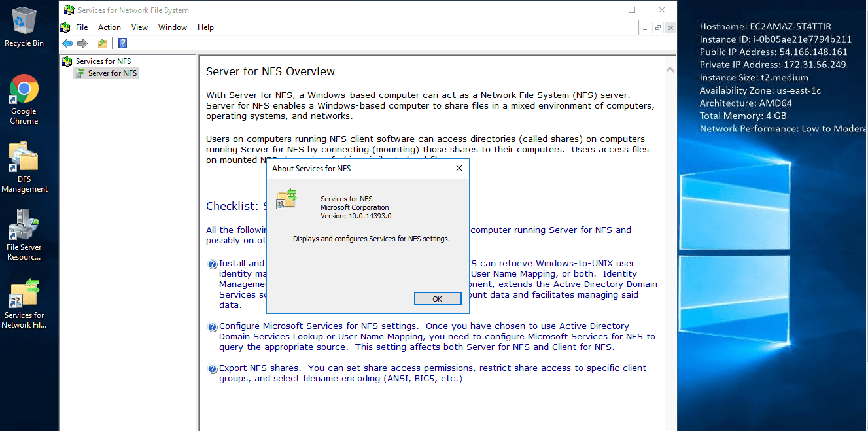Click the Up One Level folder icon
The image size is (868, 431).
(103, 43)
